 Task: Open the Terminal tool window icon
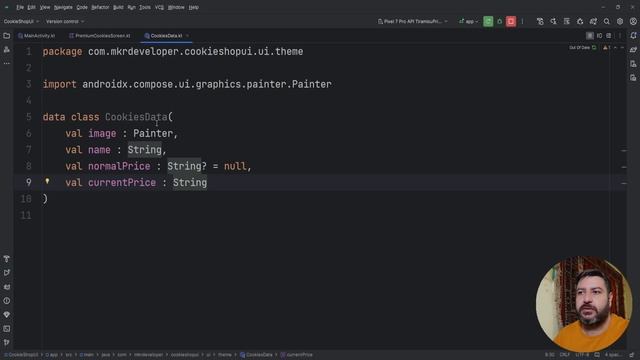[7, 329]
